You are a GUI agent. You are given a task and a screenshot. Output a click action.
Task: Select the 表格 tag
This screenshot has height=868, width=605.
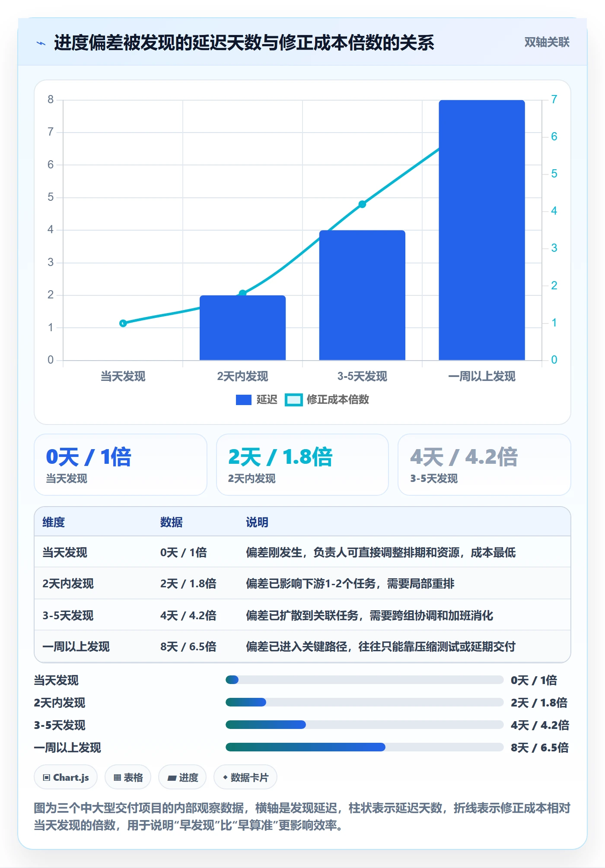point(128,777)
